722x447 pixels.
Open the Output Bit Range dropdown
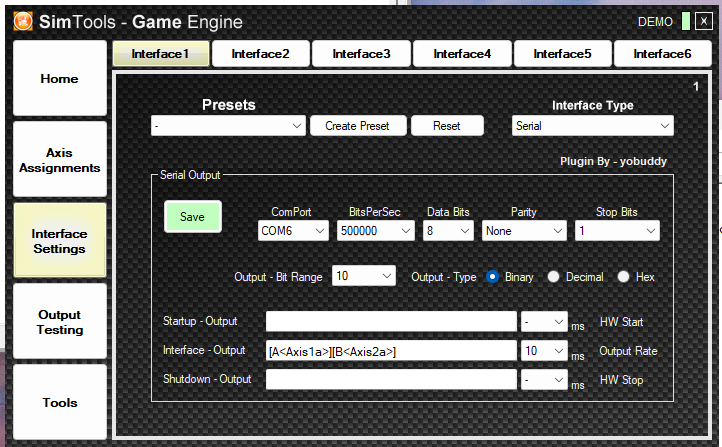tap(363, 276)
